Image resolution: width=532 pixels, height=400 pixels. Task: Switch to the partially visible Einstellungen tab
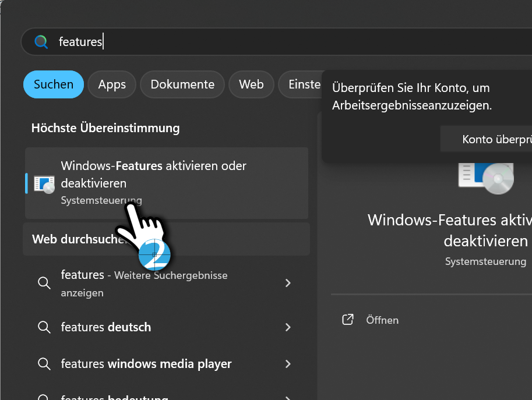pos(300,84)
